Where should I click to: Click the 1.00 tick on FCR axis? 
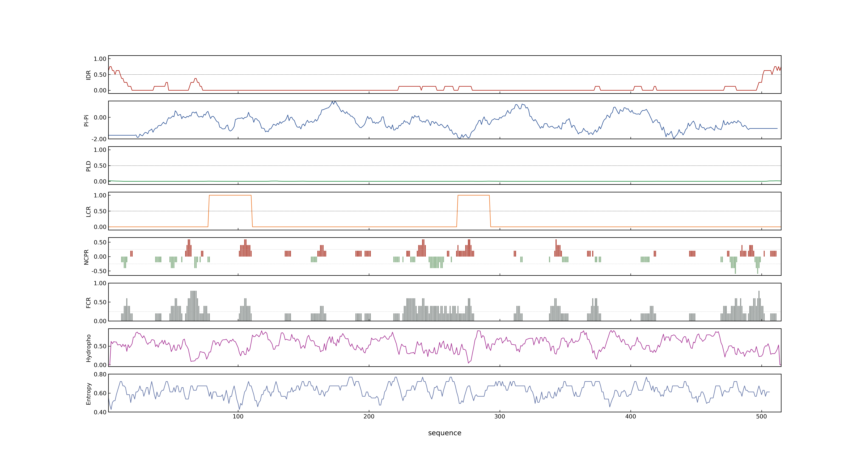100,283
